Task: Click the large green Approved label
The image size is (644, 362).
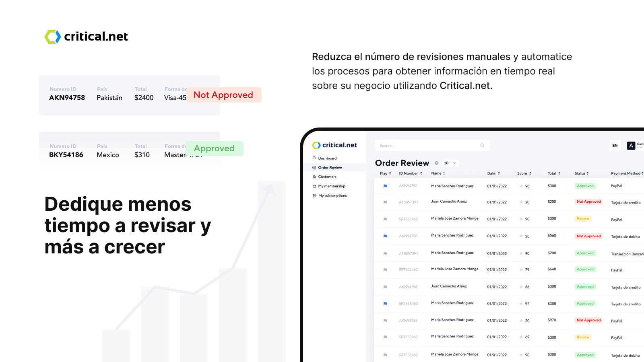Action: coord(215,148)
